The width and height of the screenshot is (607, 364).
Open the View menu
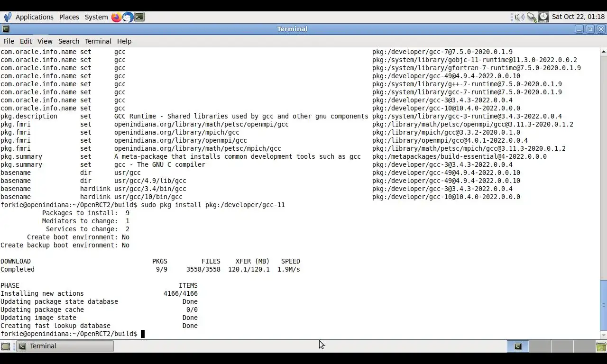coord(45,41)
